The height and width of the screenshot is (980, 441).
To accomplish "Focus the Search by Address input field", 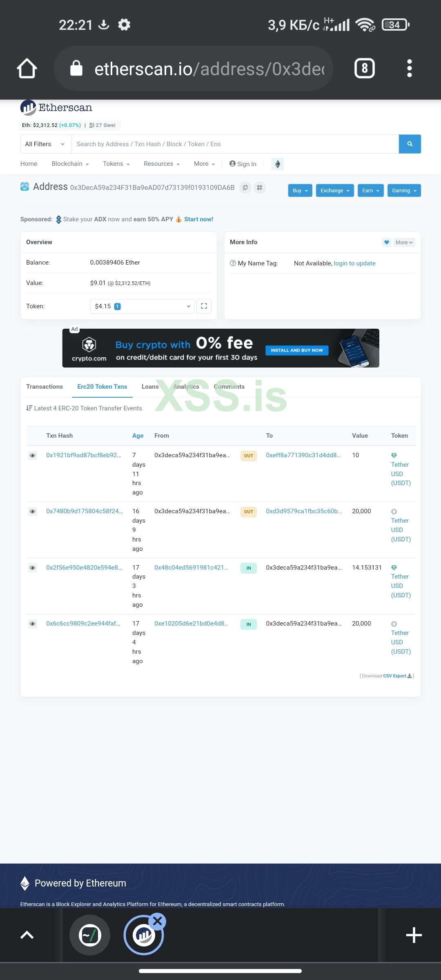I will click(x=235, y=144).
